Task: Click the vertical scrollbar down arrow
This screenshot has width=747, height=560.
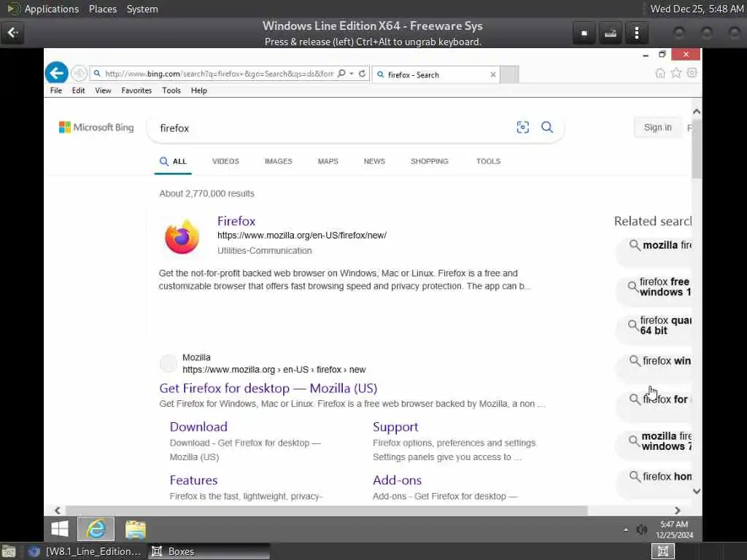Action: tap(697, 491)
